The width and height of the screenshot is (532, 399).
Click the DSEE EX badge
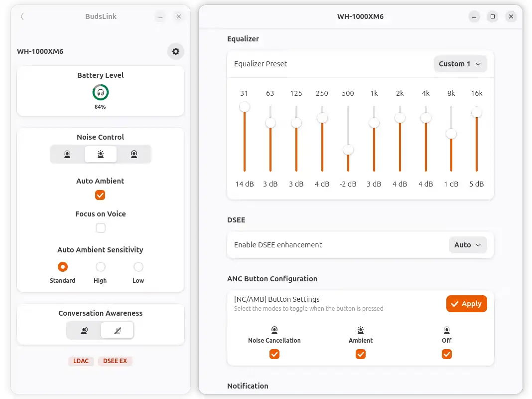coord(115,361)
